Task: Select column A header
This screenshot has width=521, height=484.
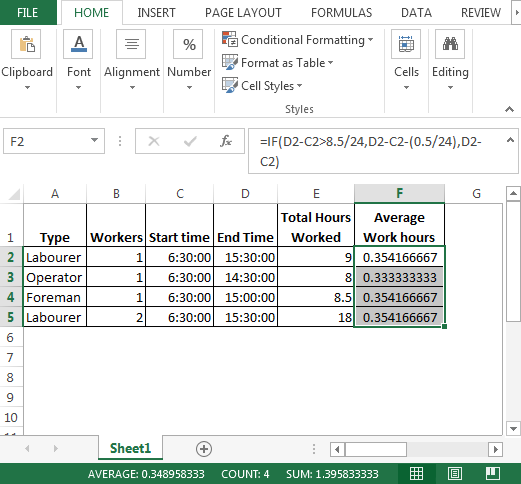Action: point(55,194)
